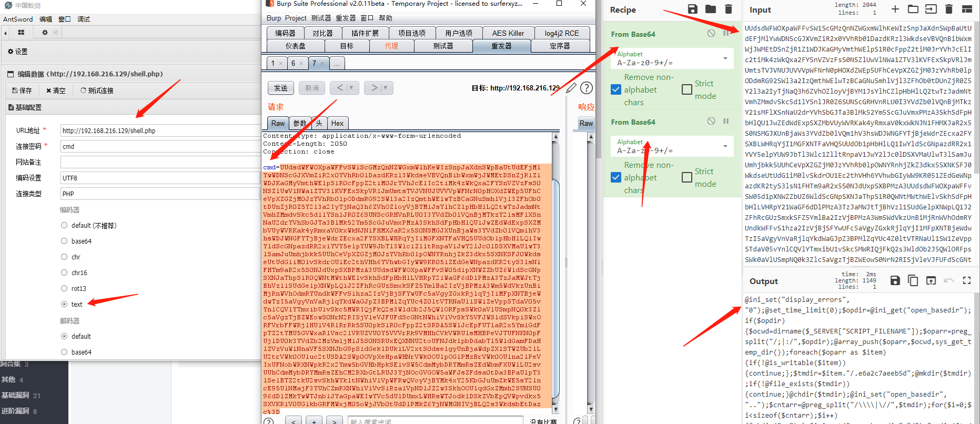Undo the output replacement in CyberChef

pos(949,280)
